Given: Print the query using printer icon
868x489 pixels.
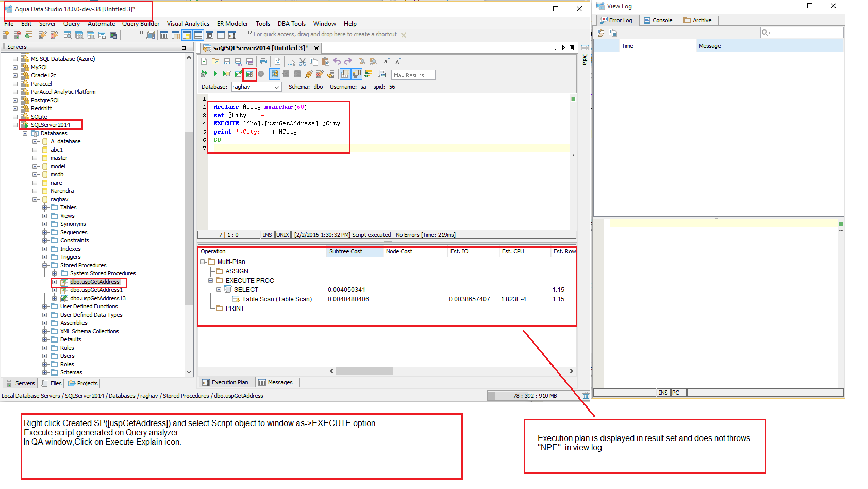Looking at the screenshot, I should [x=263, y=61].
